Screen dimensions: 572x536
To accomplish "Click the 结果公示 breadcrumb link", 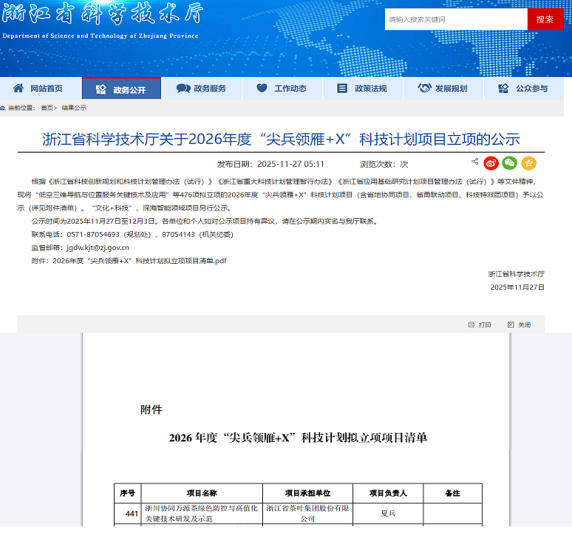I will coord(74,108).
